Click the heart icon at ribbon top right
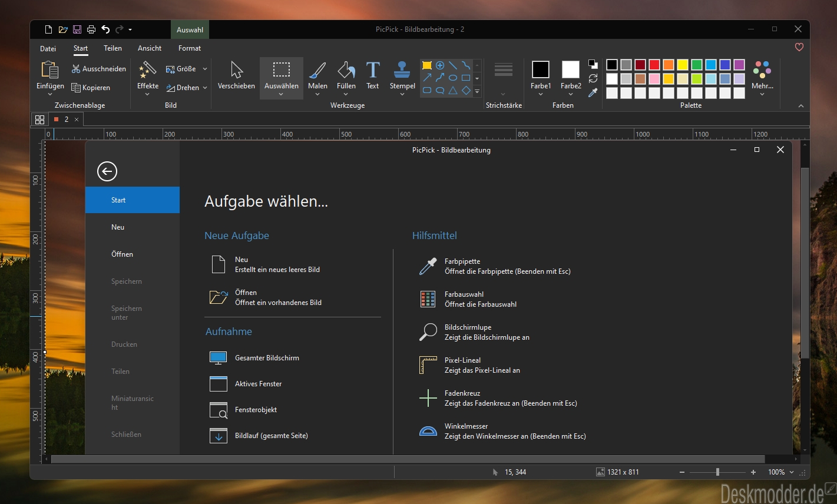 pos(799,47)
